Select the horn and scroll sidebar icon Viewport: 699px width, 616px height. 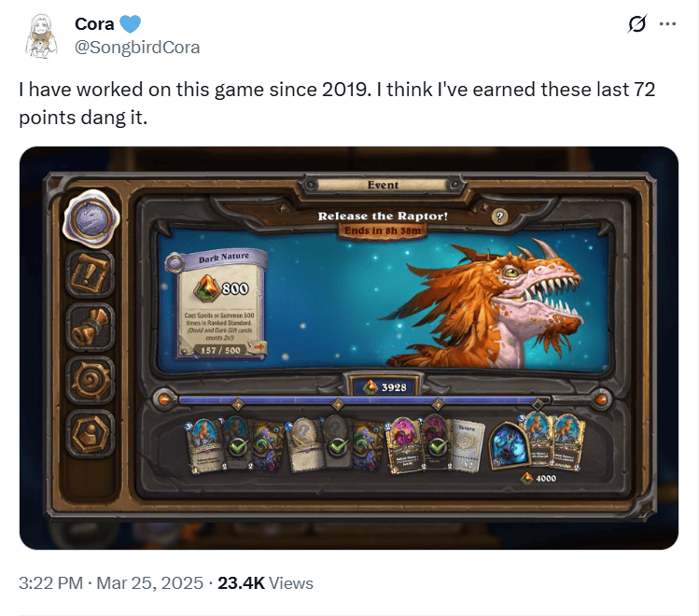91,328
